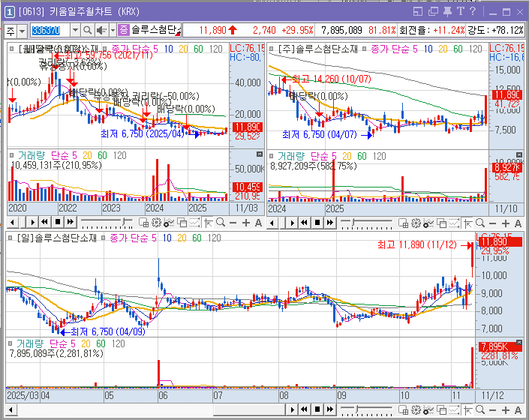Close the monthly volume sub-panel

[x=260, y=154]
